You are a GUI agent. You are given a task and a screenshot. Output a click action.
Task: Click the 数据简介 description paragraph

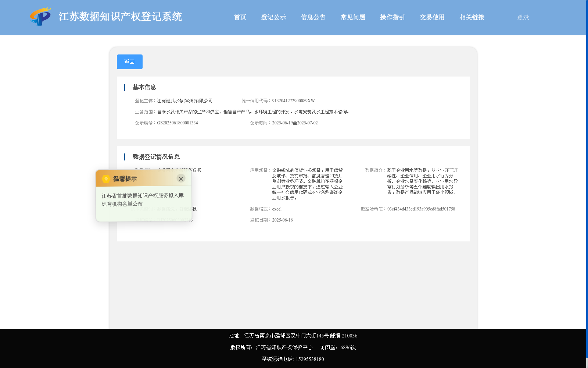click(x=422, y=181)
